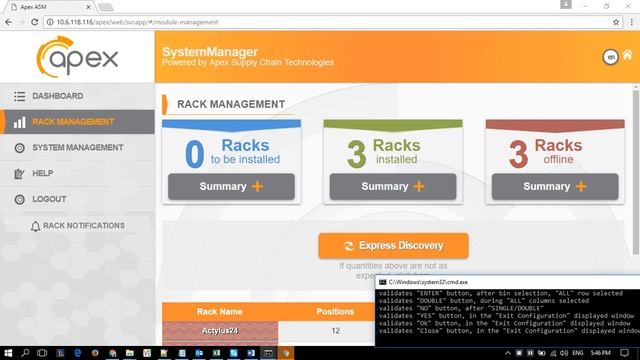Click the Chrome icon on the taskbar
Viewport: 640px width, 360px height.
(x=286, y=353)
